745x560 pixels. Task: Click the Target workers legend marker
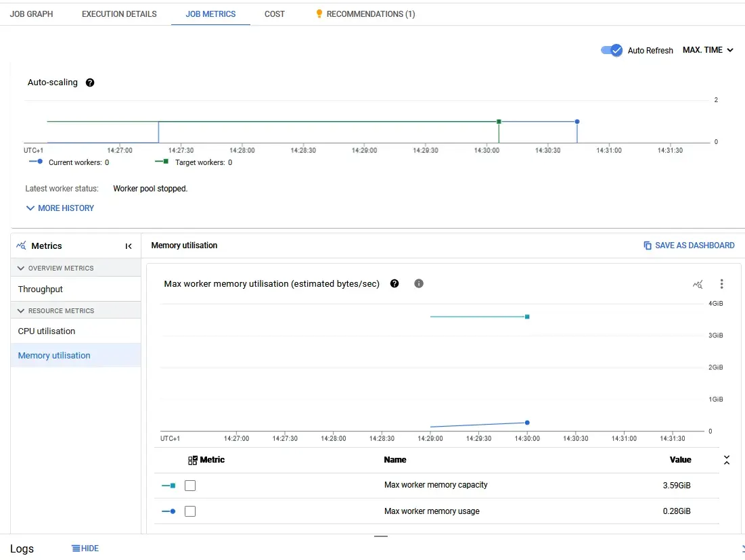162,162
